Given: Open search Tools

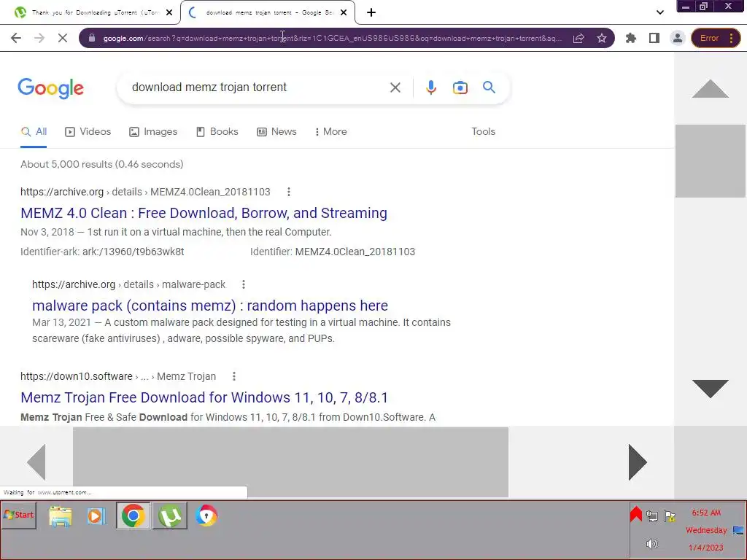Looking at the screenshot, I should tap(483, 131).
